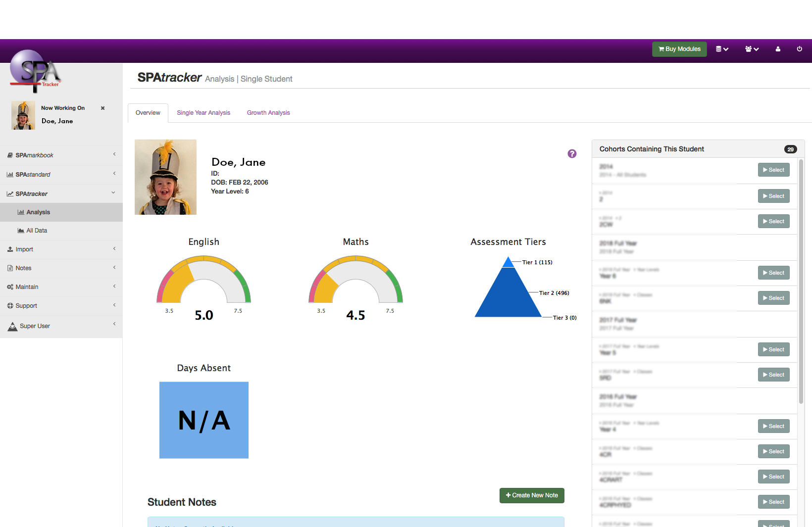
Task: Switch to the Growth Analysis tab
Action: pyautogui.click(x=268, y=113)
